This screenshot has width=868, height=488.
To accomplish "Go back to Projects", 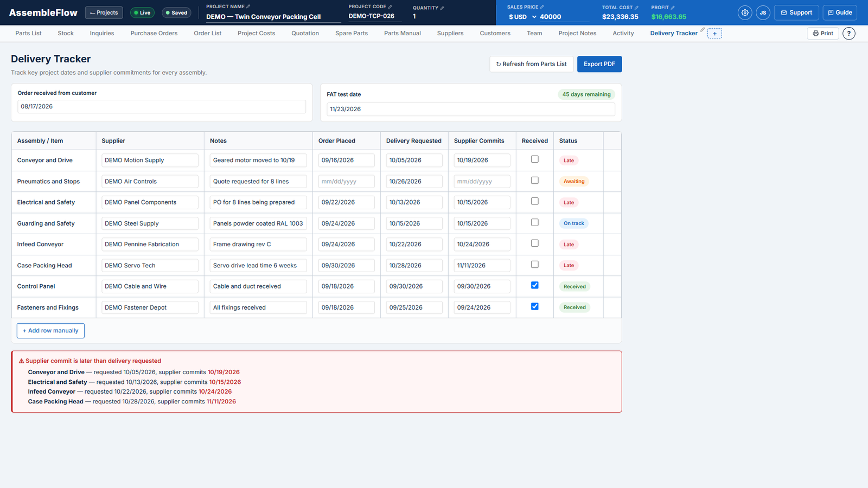I will (104, 12).
